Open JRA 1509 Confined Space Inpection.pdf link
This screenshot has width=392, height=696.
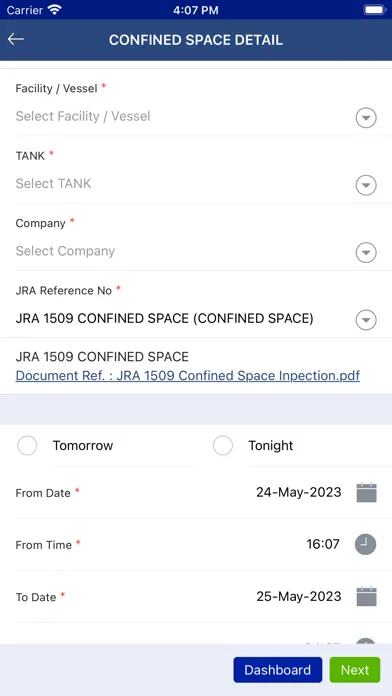point(187,376)
